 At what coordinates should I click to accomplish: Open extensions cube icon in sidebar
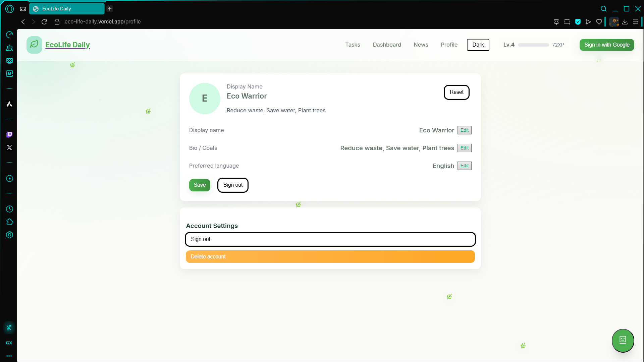[x=9, y=222]
